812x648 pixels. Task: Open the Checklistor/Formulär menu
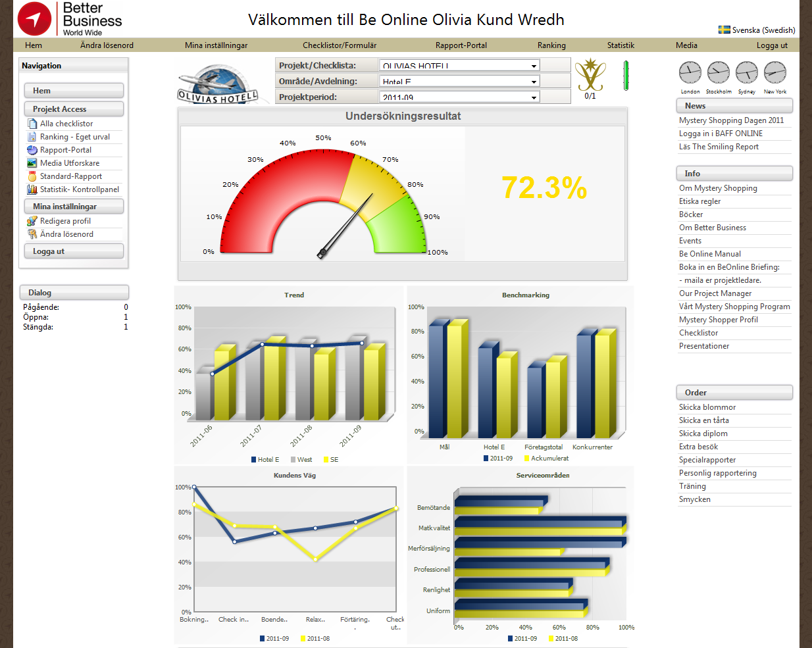tap(340, 45)
